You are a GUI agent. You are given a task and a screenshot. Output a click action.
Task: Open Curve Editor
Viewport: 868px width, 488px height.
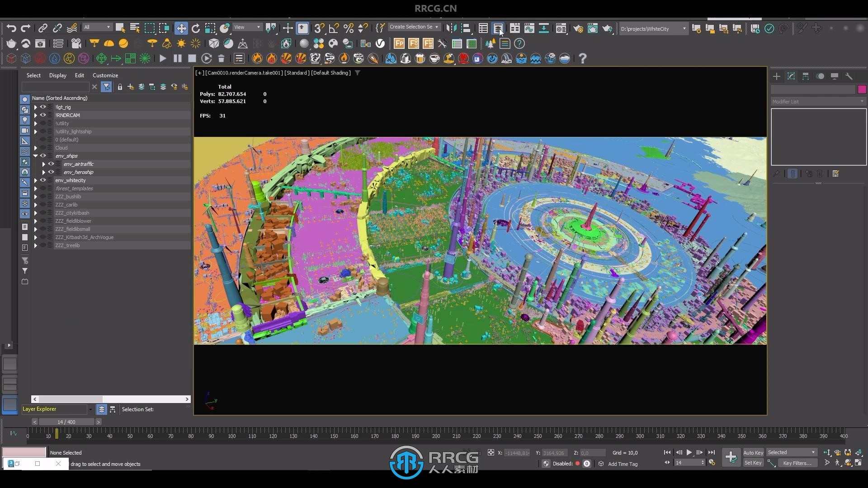pyautogui.click(x=529, y=28)
